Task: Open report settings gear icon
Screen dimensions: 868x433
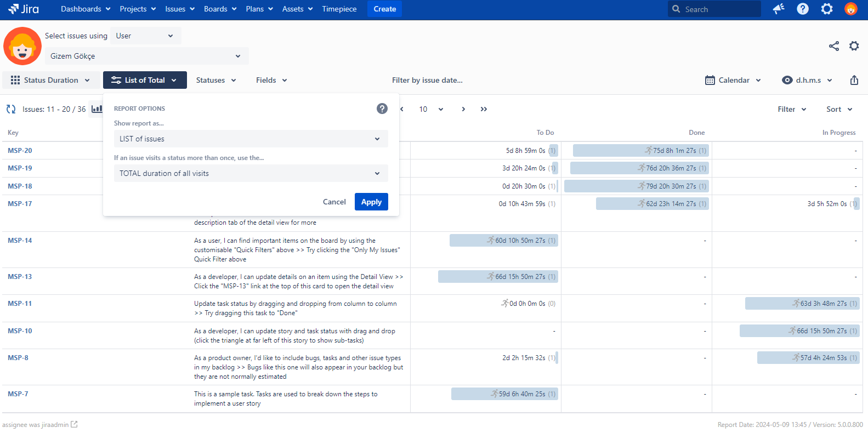Action: (854, 46)
